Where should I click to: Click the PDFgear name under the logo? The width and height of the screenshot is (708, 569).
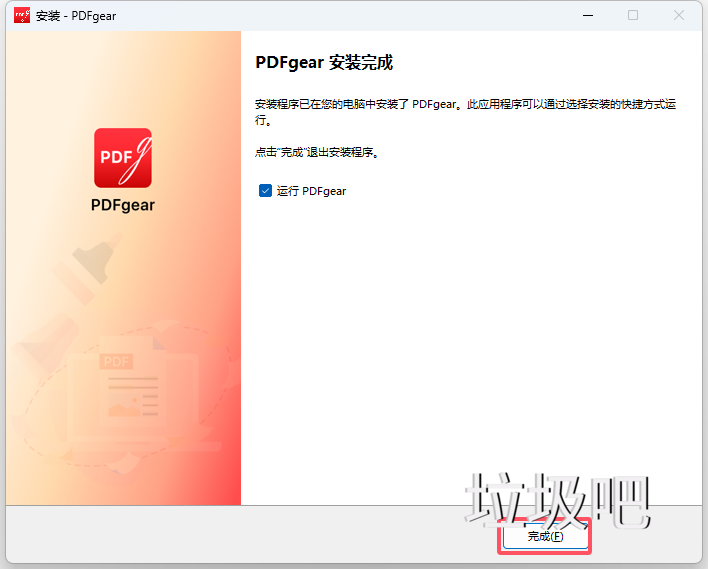(x=123, y=205)
